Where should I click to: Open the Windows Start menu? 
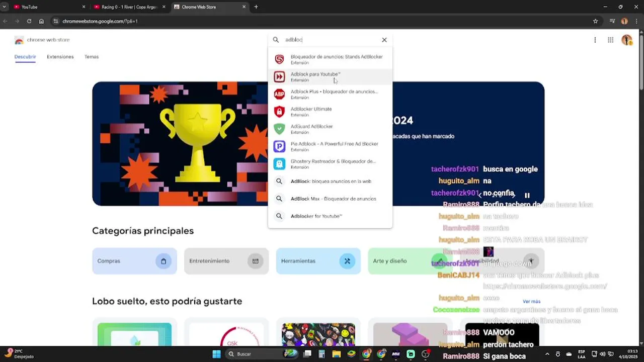(x=216, y=354)
